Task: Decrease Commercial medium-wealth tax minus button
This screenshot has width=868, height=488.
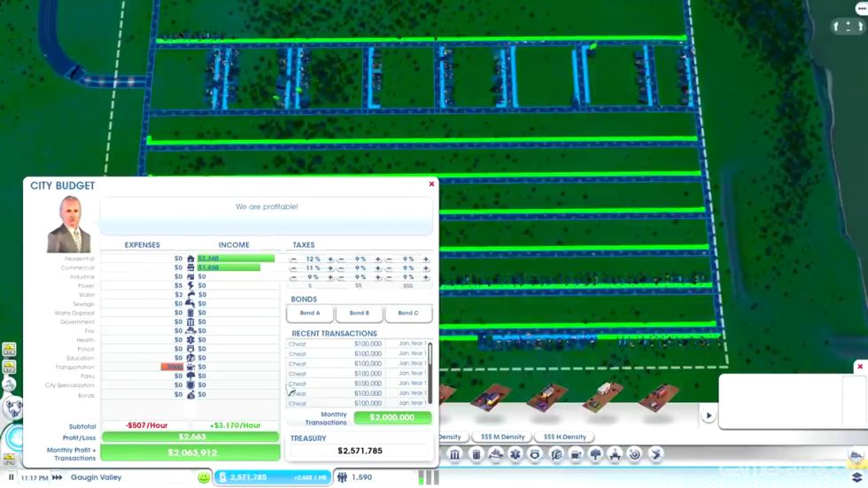Action: 341,267
